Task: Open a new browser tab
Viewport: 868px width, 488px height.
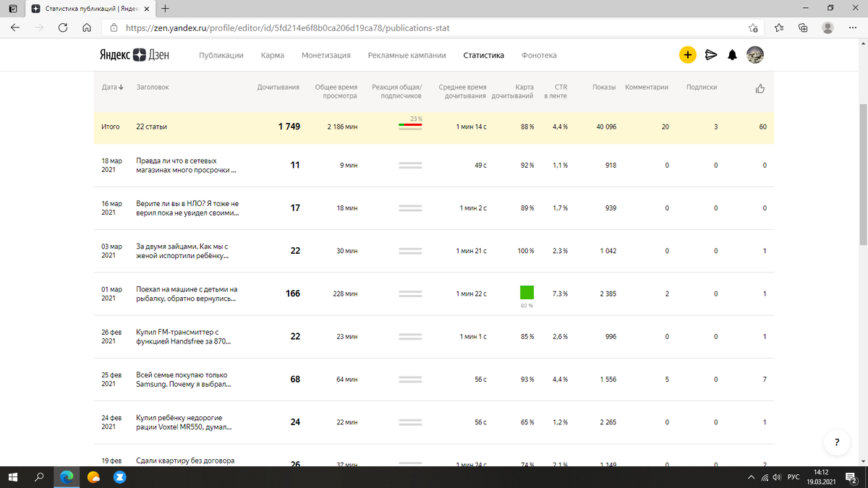Action: (x=166, y=9)
